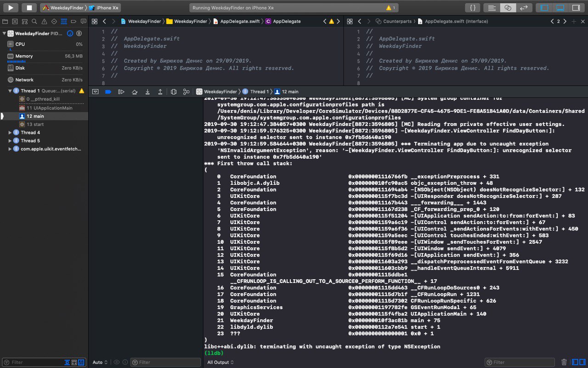Open the All Output console dropdown
This screenshot has width=588, height=368.
point(220,362)
